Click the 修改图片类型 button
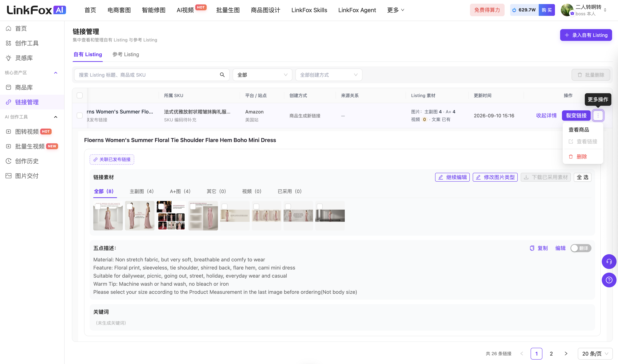The image size is (618, 364). [x=495, y=177]
